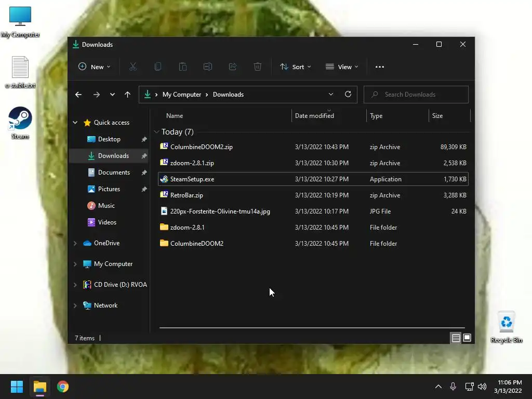Open the Sort dropdown menu

(295, 67)
